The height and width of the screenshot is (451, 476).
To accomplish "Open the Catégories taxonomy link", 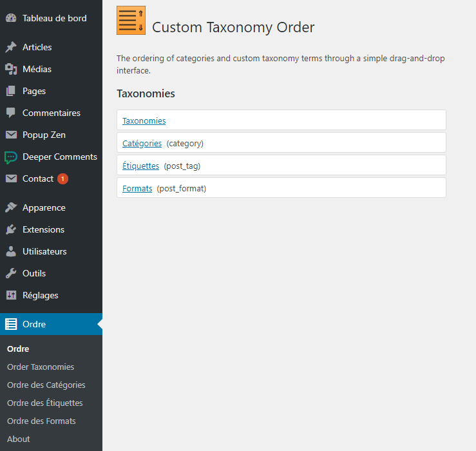I will [x=142, y=143].
